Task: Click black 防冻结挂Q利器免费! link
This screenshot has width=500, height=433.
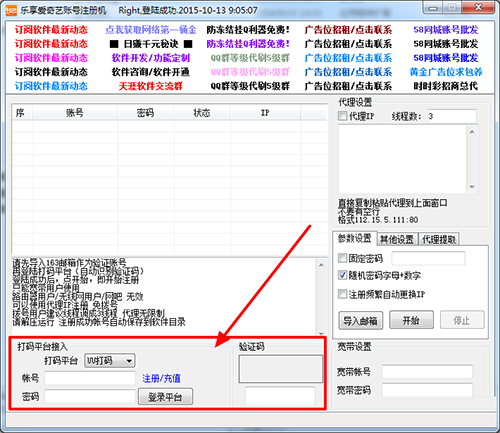Action: pos(248,30)
